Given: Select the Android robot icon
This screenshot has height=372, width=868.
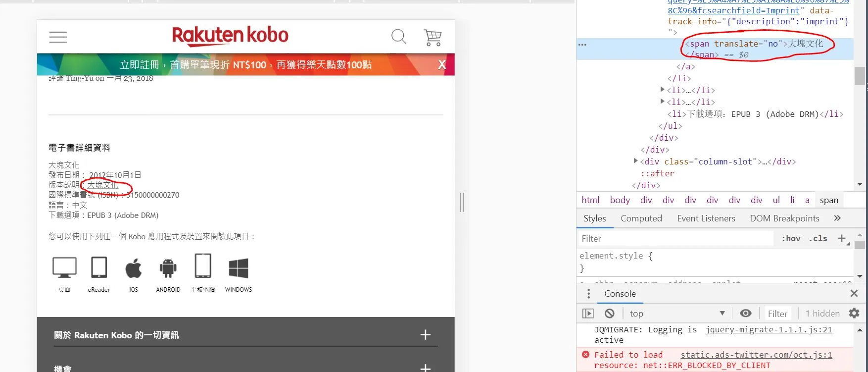Looking at the screenshot, I should pyautogui.click(x=168, y=268).
